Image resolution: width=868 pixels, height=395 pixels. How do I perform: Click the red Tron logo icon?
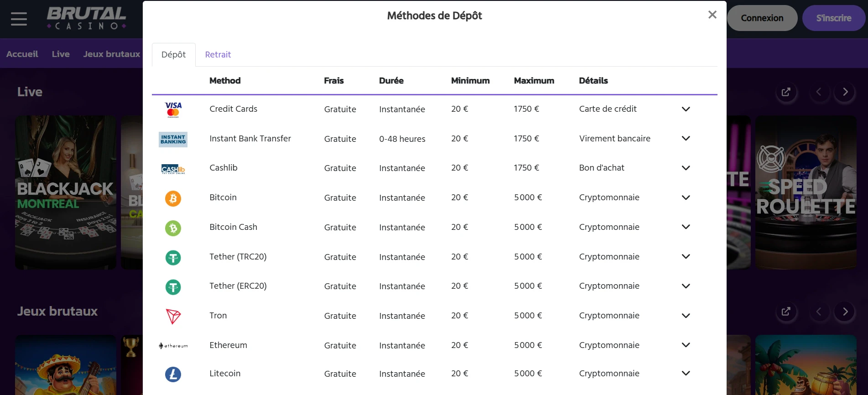click(x=173, y=316)
